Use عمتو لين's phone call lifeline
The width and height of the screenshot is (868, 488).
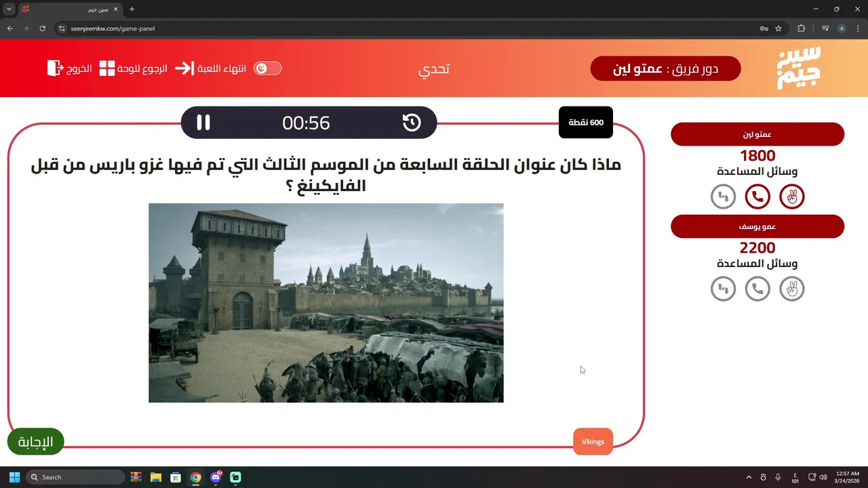[757, 197]
